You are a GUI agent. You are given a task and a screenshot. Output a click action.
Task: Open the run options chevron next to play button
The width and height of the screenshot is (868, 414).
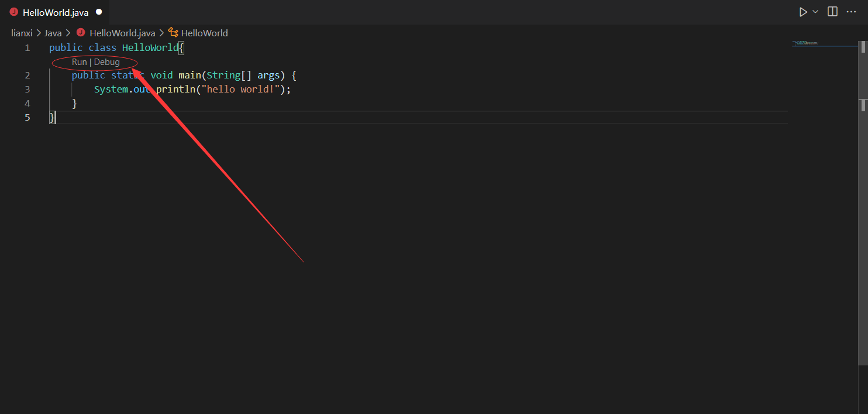click(815, 11)
